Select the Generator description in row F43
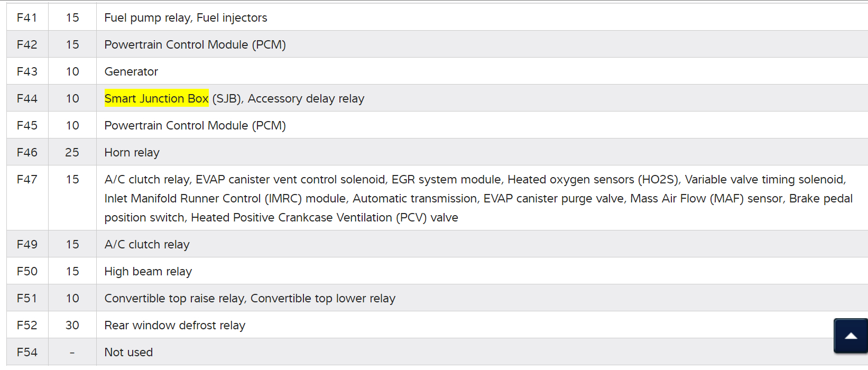This screenshot has height=370, width=868. [131, 71]
